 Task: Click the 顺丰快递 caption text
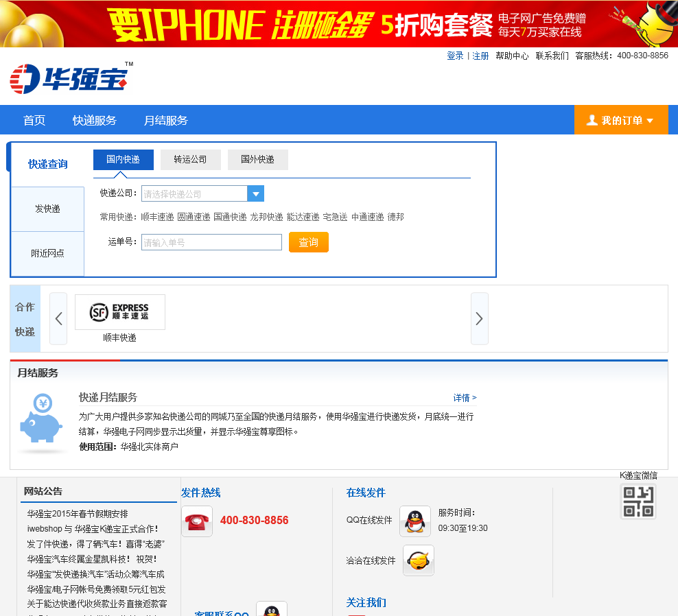(120, 337)
